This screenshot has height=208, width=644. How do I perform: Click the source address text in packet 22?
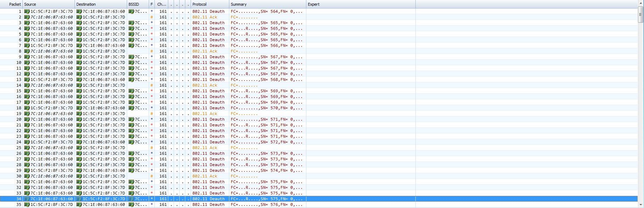coord(51,131)
